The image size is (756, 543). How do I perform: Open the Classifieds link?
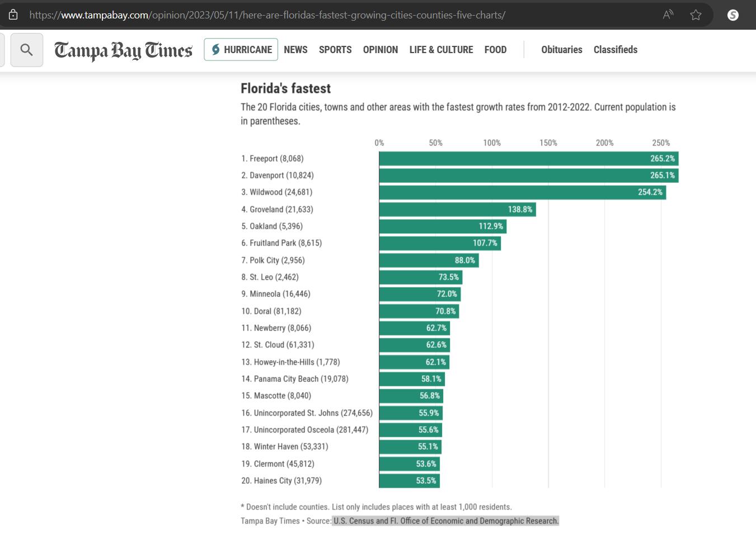tap(615, 50)
